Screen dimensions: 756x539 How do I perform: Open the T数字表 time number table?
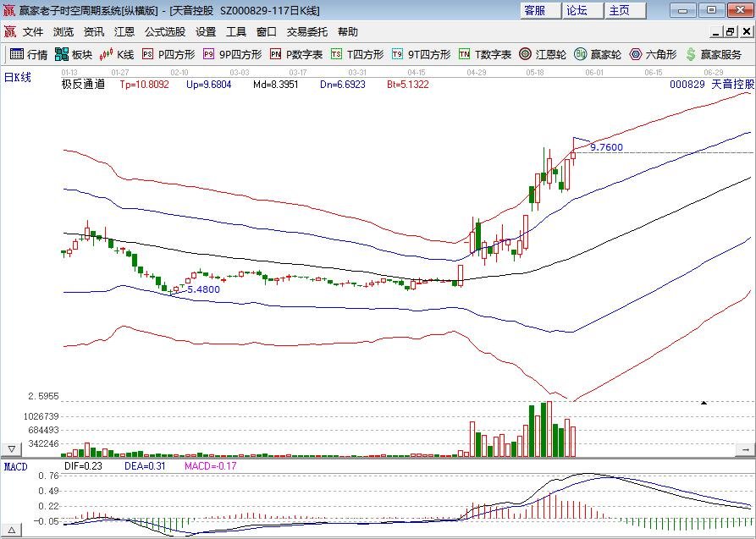tap(485, 54)
